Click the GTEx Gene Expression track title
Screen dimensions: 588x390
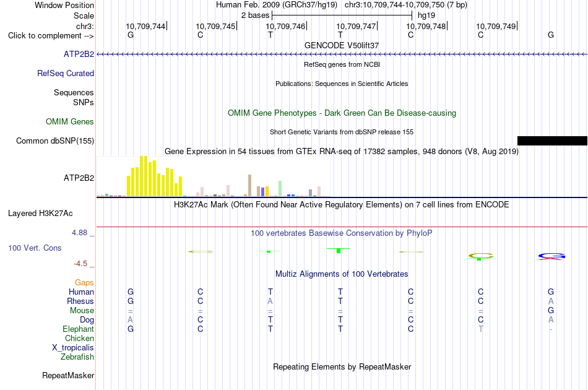(342, 152)
